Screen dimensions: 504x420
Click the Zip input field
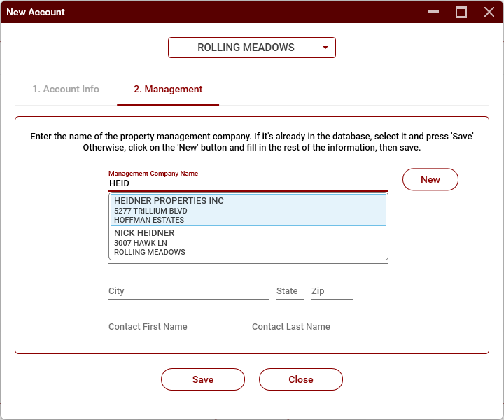tap(332, 291)
